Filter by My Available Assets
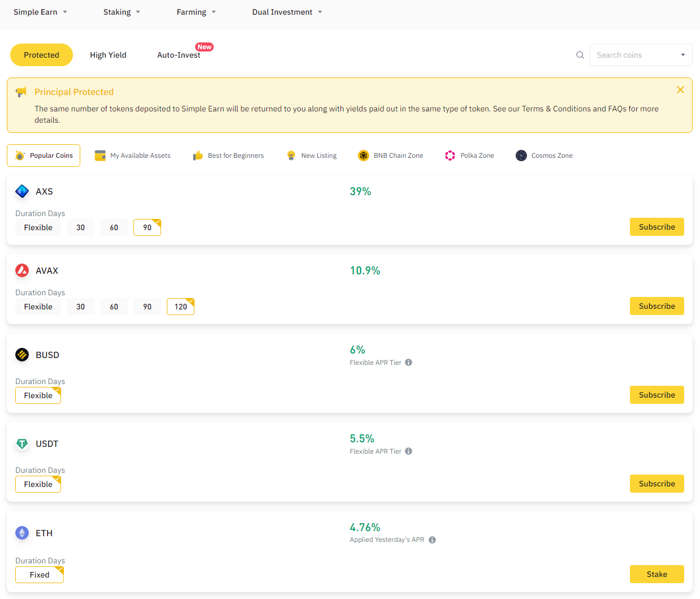 coord(133,156)
